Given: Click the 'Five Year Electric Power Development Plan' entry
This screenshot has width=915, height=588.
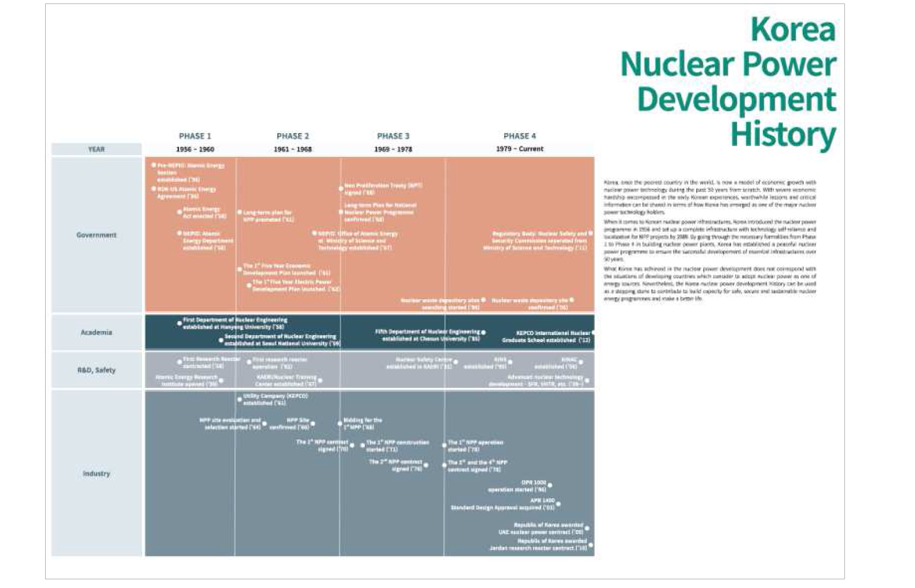Looking at the screenshot, I should pos(294,285).
